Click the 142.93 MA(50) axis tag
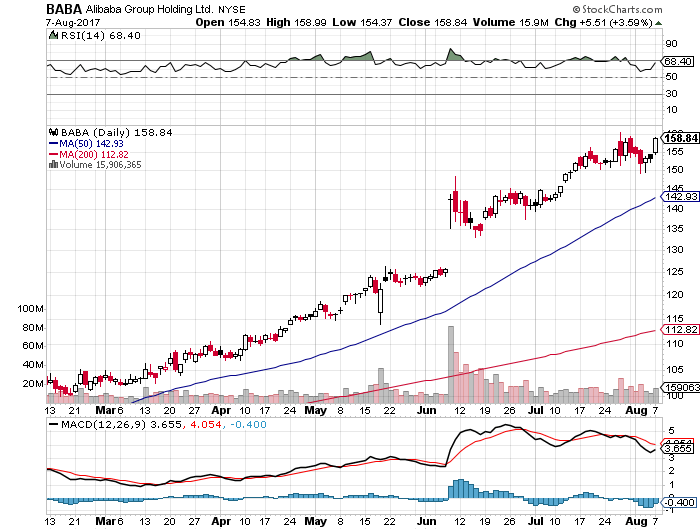The height and width of the screenshot is (530, 700). [x=680, y=196]
